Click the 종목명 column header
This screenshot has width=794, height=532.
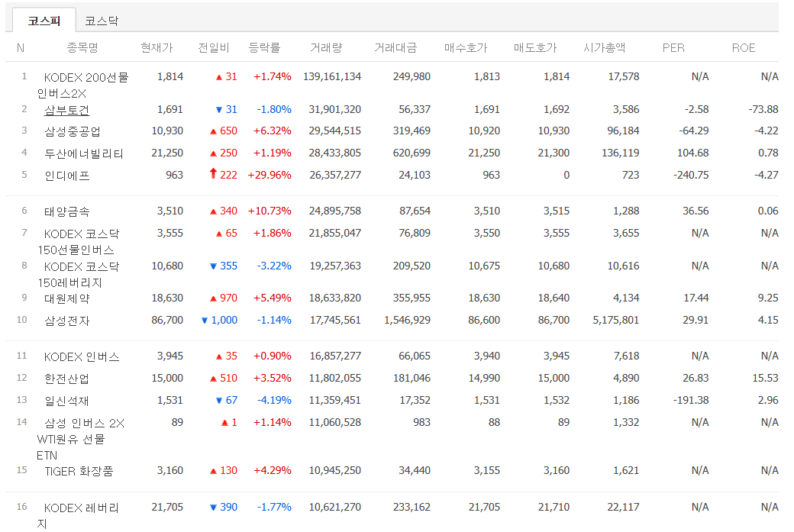point(82,47)
